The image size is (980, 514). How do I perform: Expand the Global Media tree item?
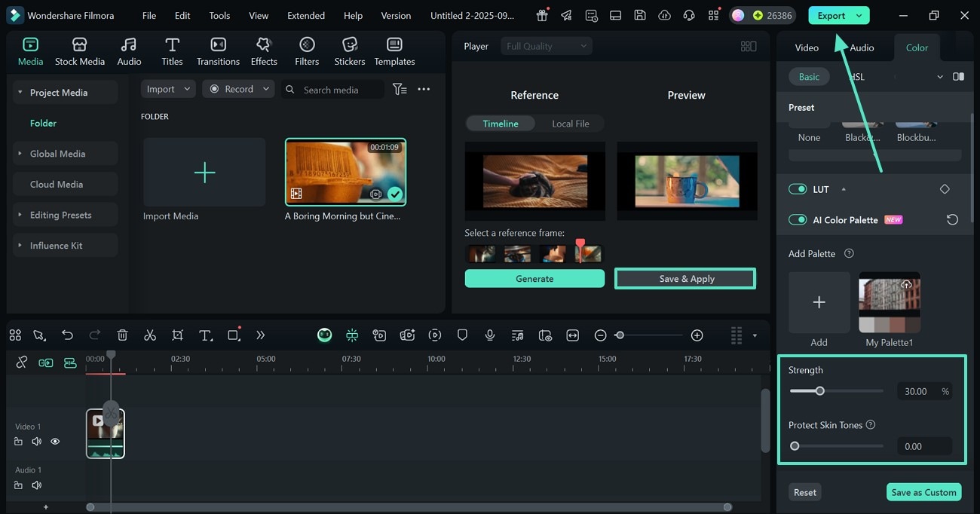pos(20,154)
